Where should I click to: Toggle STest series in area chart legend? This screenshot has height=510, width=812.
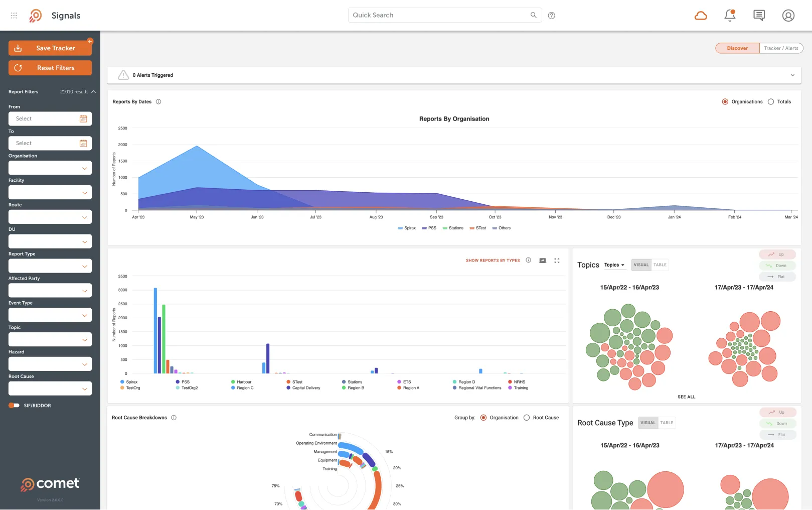pos(477,228)
